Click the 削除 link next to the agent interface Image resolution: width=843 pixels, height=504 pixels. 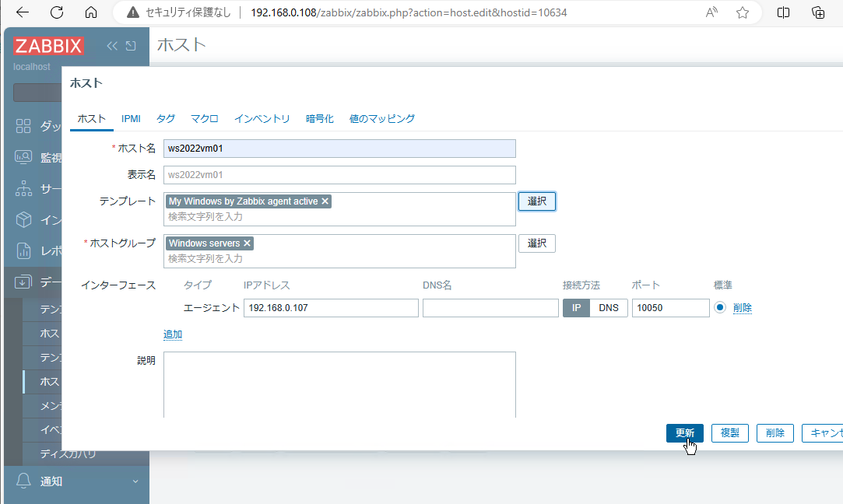[742, 307]
